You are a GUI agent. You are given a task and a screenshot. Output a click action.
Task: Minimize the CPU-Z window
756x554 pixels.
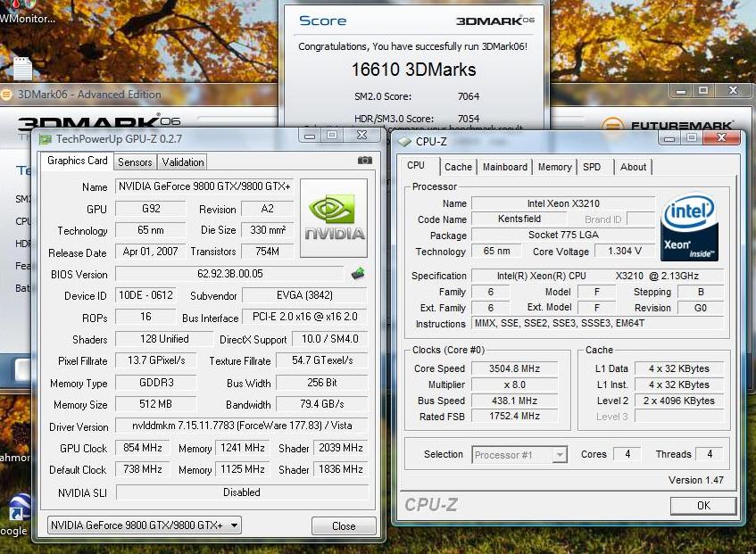(669, 138)
